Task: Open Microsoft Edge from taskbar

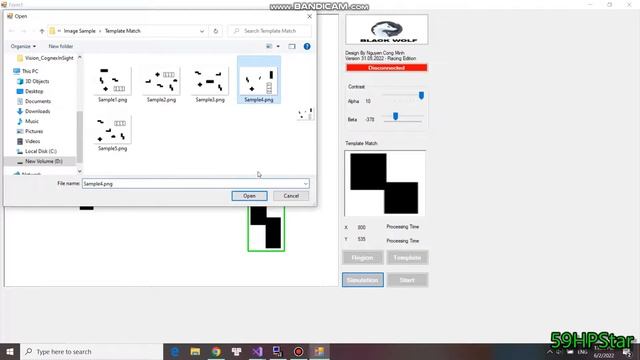Action: 175,351
